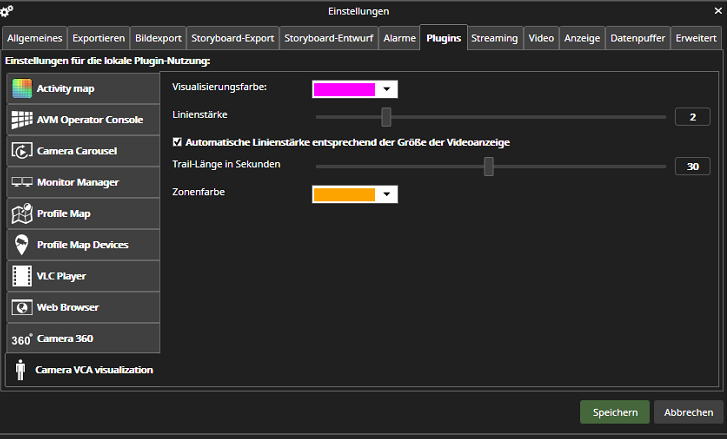Screen dimensions: 727x439
Task: Click the Trail-Länge slider handle
Action: pos(489,166)
